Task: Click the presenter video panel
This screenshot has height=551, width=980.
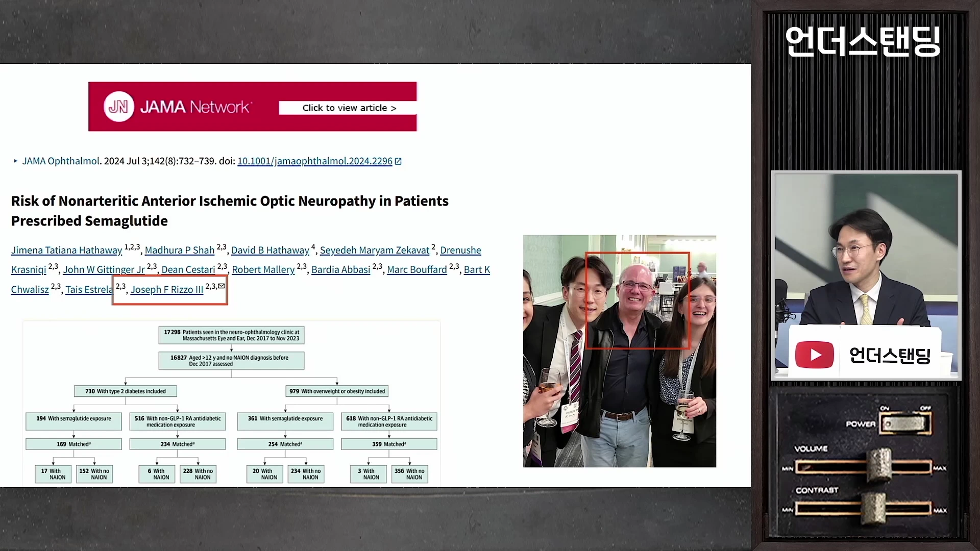Action: [866, 275]
